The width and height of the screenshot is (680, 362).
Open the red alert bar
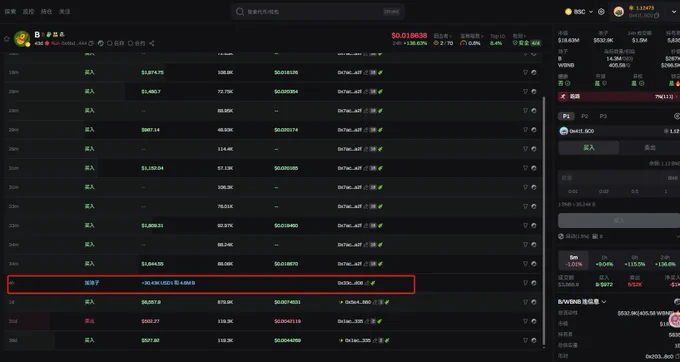(x=619, y=96)
